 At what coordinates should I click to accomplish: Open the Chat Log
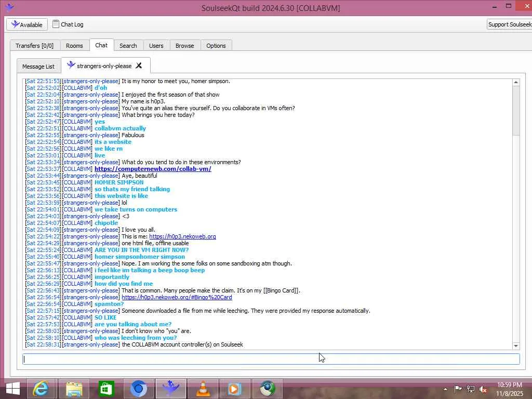(x=68, y=24)
